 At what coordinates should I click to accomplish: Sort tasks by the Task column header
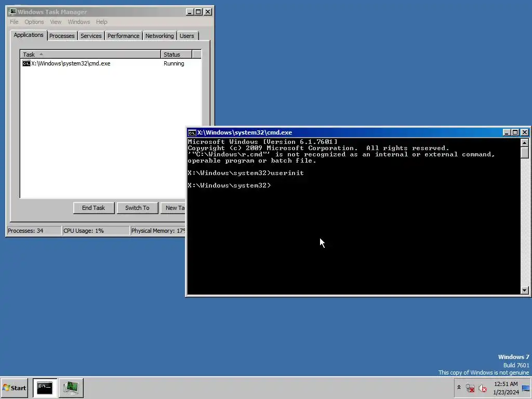[x=90, y=55]
